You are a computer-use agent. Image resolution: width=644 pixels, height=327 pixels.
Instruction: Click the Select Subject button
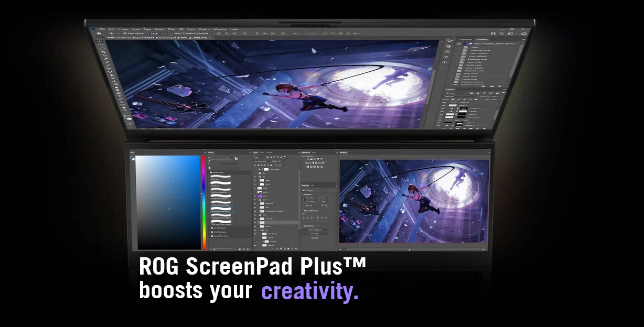coord(315,234)
